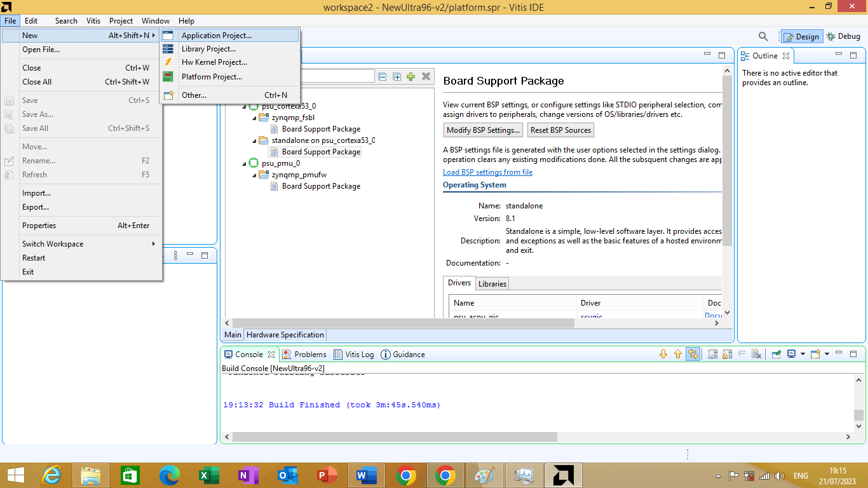The height and width of the screenshot is (488, 868).
Task: Click Close All in File menu
Action: 81,82
